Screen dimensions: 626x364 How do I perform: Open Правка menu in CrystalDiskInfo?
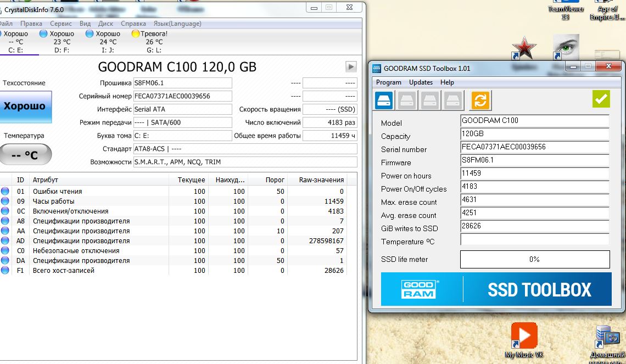pos(31,24)
